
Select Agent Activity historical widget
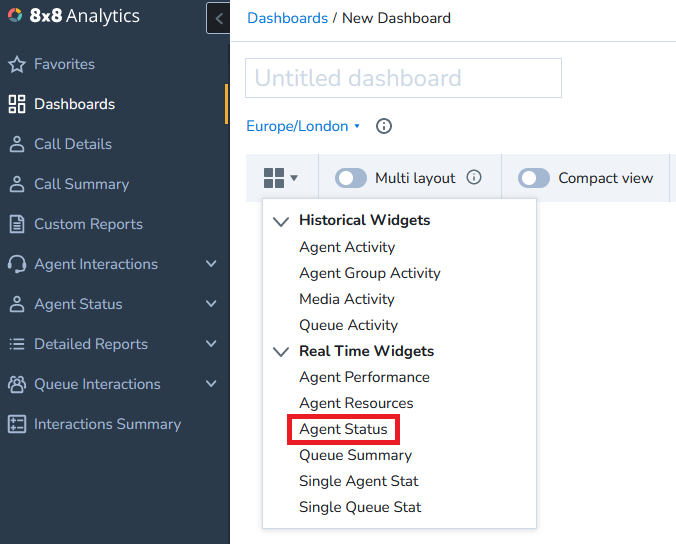coord(347,247)
